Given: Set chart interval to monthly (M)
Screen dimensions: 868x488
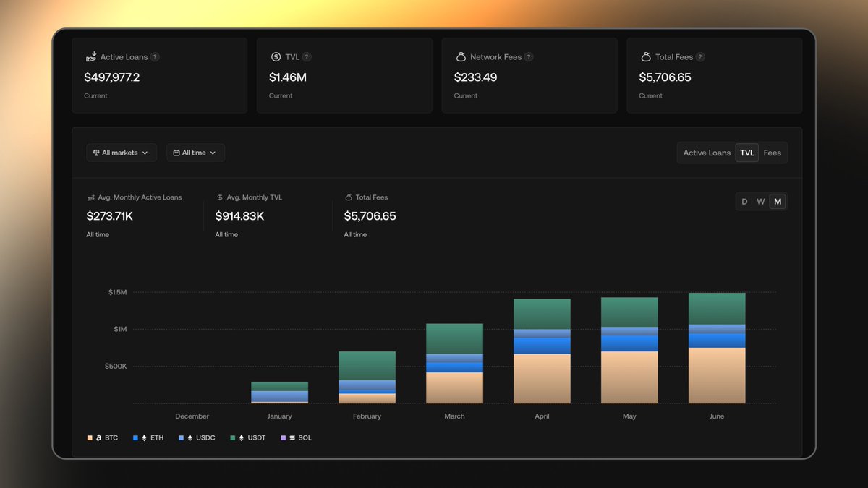Looking at the screenshot, I should 778,202.
